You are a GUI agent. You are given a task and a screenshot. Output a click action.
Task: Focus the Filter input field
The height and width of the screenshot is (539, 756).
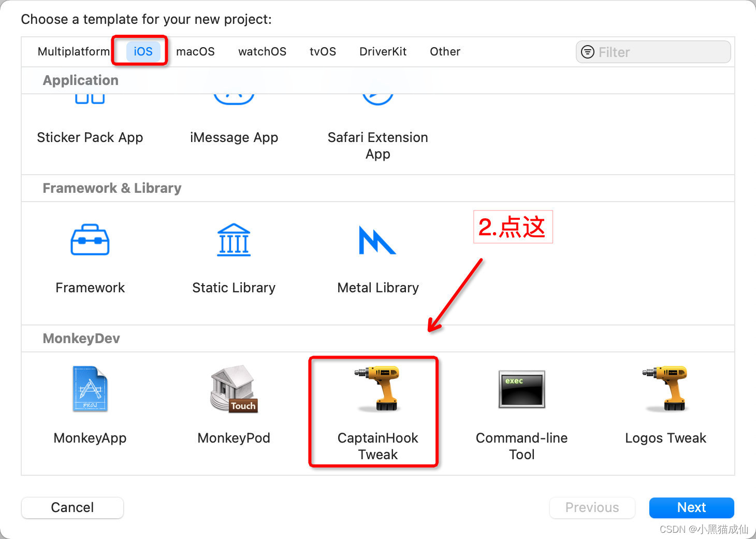pyautogui.click(x=653, y=52)
